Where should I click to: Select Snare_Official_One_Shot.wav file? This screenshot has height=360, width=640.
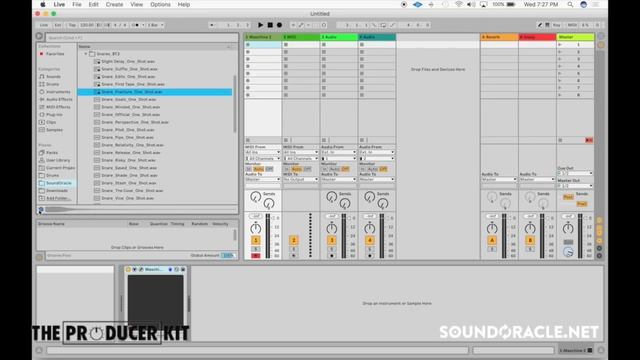click(x=131, y=115)
